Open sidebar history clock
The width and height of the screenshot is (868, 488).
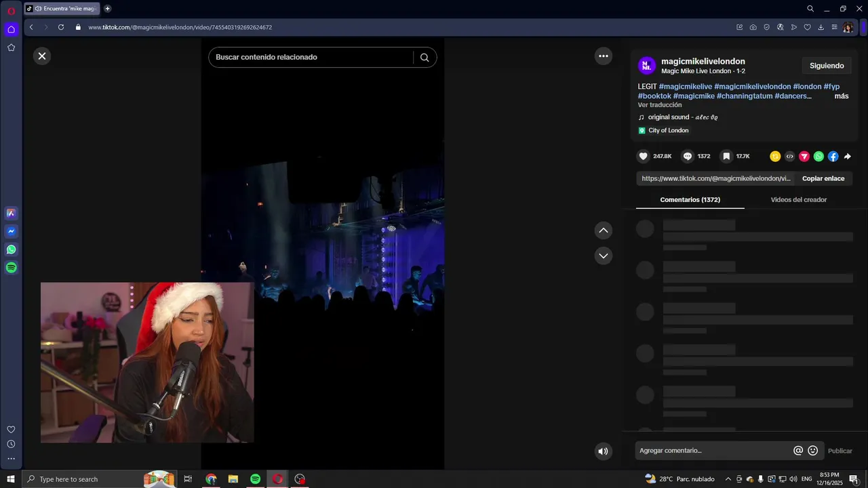11,444
